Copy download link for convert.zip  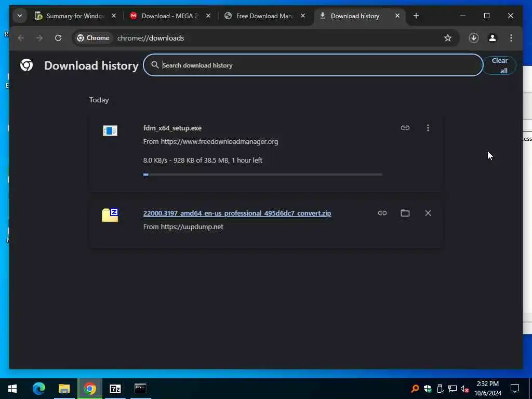(382, 213)
